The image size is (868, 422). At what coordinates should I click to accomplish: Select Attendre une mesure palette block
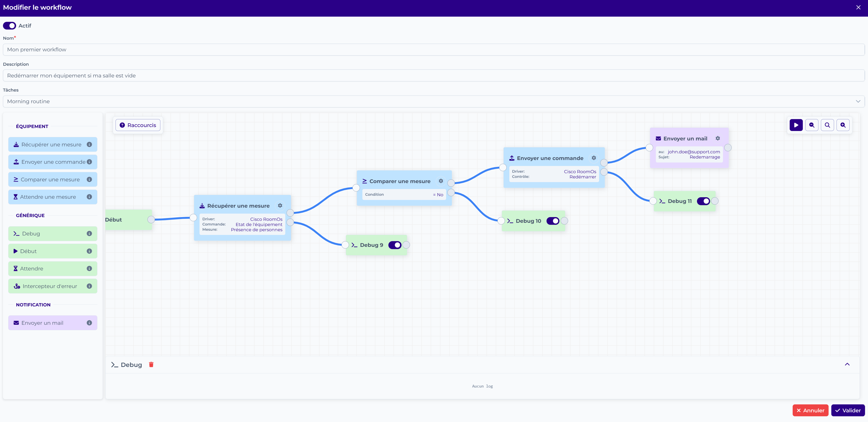[53, 197]
